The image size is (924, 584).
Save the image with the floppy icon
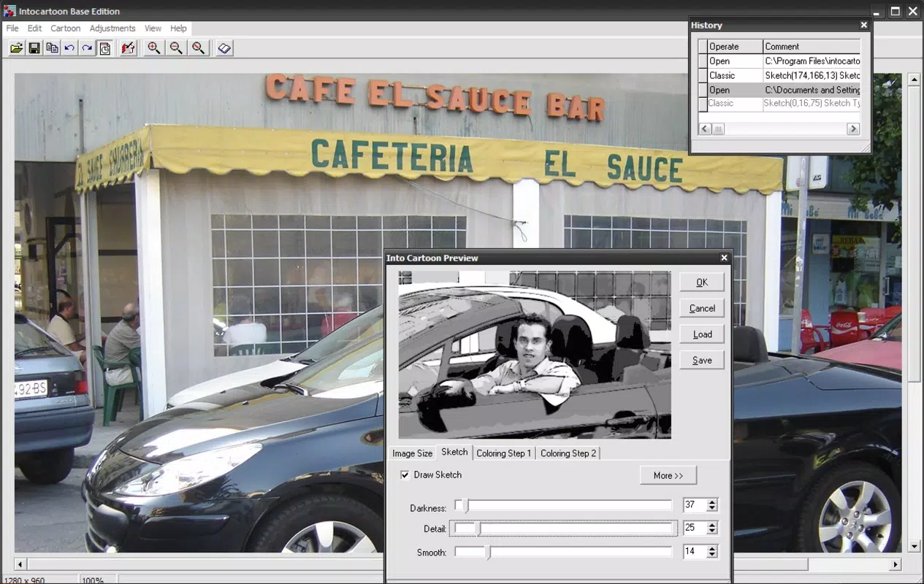pyautogui.click(x=34, y=48)
